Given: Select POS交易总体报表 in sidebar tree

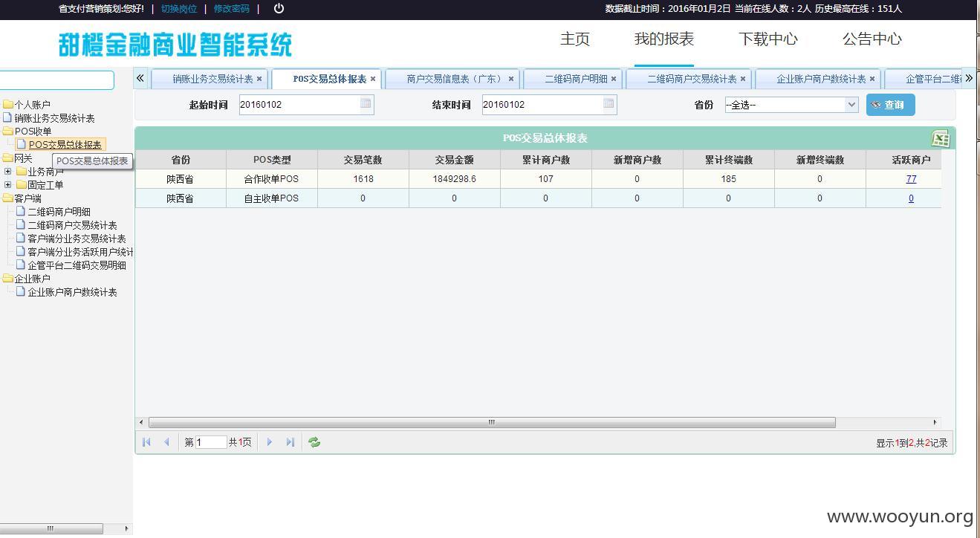Looking at the screenshot, I should point(65,145).
